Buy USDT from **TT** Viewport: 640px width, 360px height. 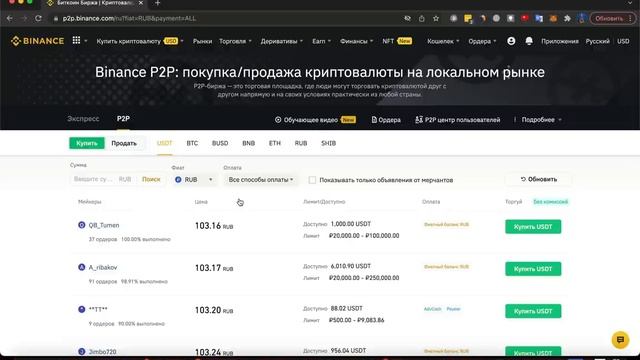pos(533,311)
